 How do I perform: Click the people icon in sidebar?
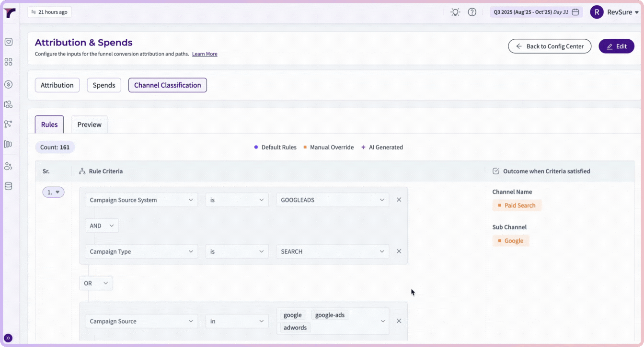8,166
